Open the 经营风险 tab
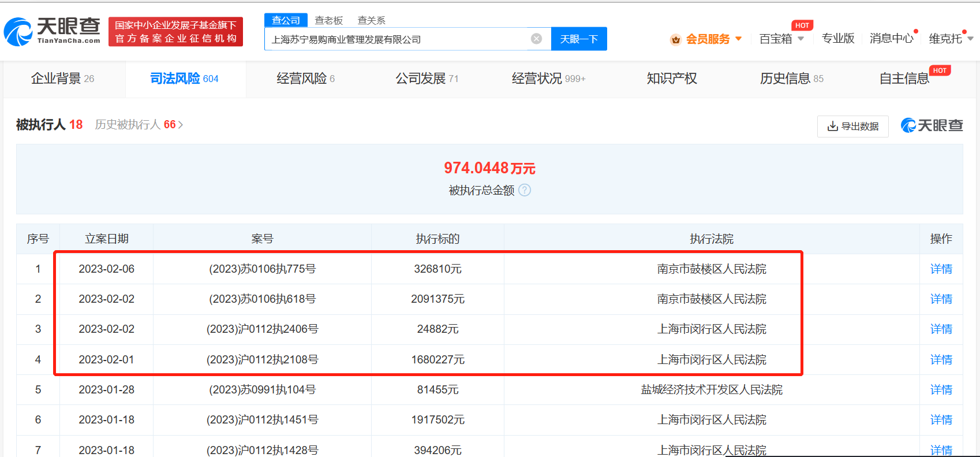Image resolution: width=980 pixels, height=457 pixels. pos(305,79)
